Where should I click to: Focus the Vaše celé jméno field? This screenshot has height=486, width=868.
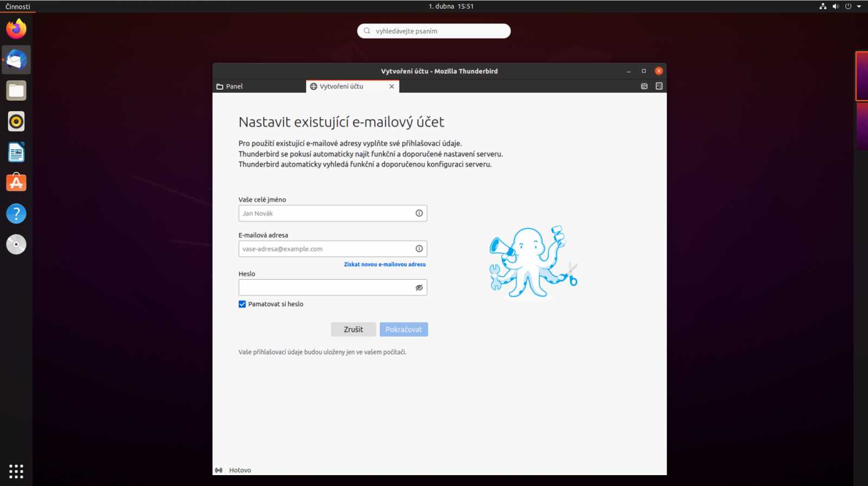coord(333,213)
